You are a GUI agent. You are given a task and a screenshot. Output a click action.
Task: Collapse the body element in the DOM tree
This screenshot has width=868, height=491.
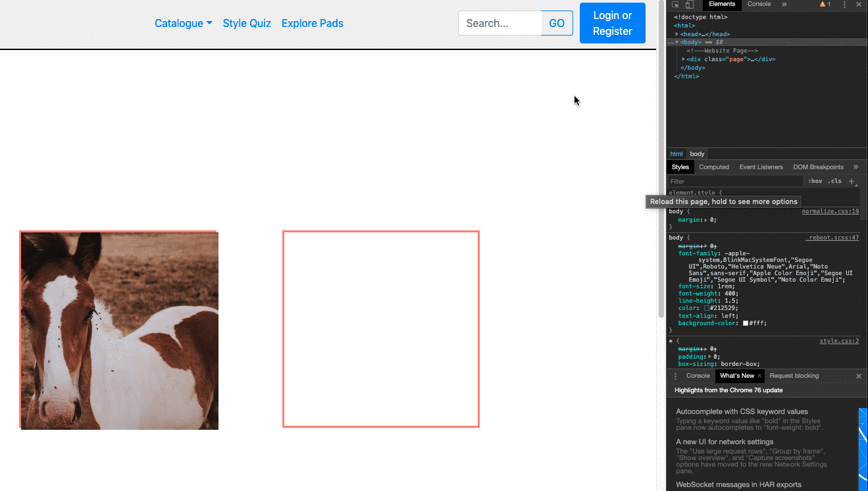coord(677,42)
